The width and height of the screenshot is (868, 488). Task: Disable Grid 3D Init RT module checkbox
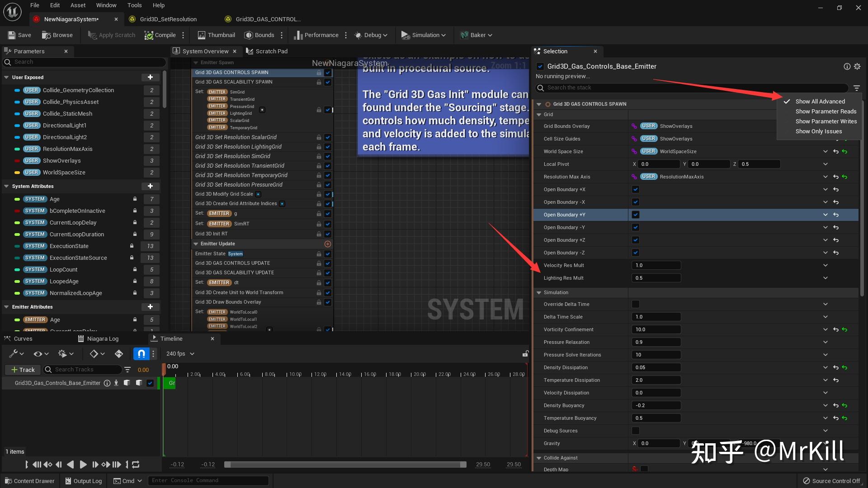pyautogui.click(x=328, y=234)
